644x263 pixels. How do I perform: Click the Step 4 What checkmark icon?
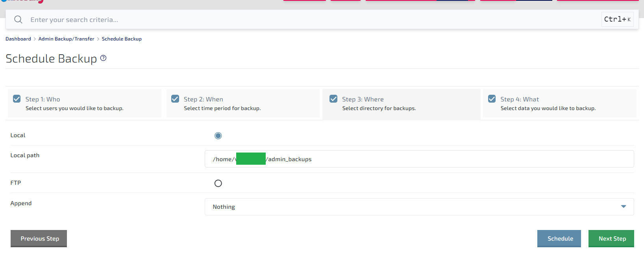point(492,99)
